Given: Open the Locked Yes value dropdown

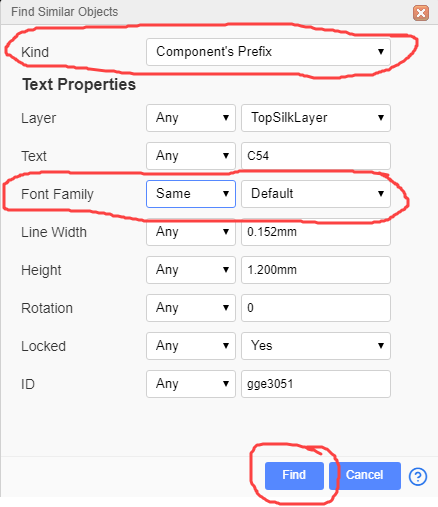Looking at the screenshot, I should pyautogui.click(x=316, y=346).
